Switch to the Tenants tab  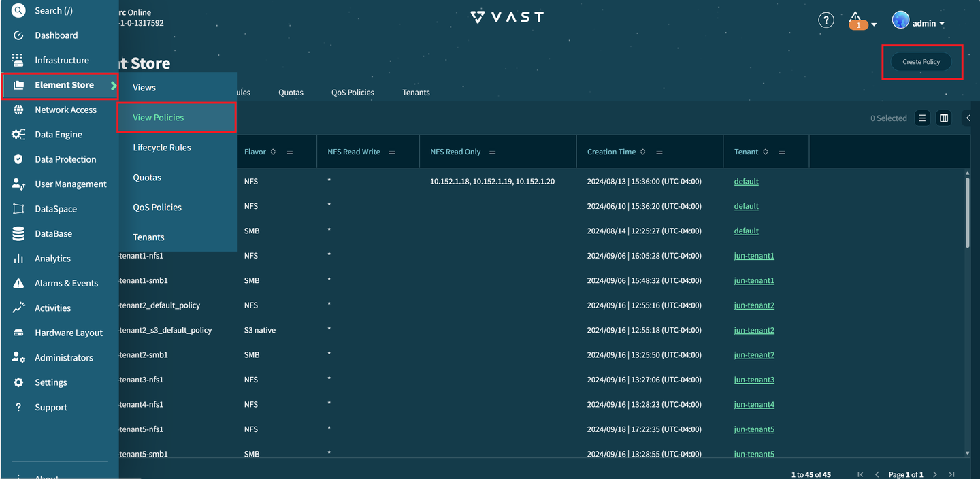(x=416, y=93)
